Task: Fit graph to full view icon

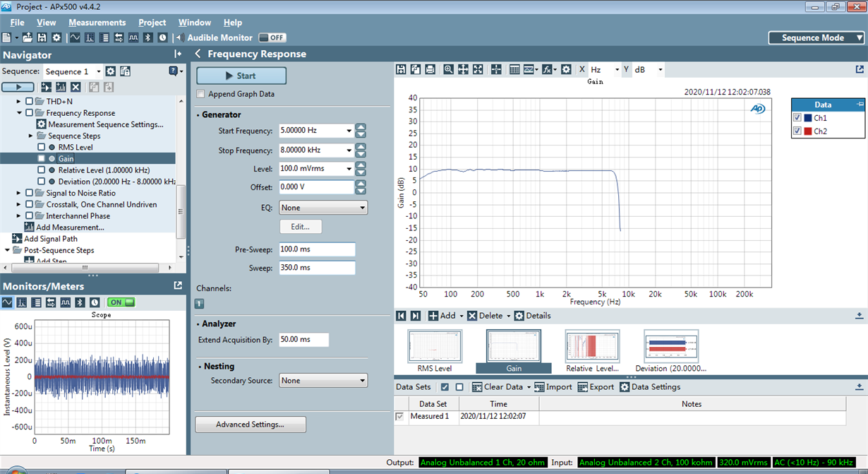Action: tap(478, 69)
